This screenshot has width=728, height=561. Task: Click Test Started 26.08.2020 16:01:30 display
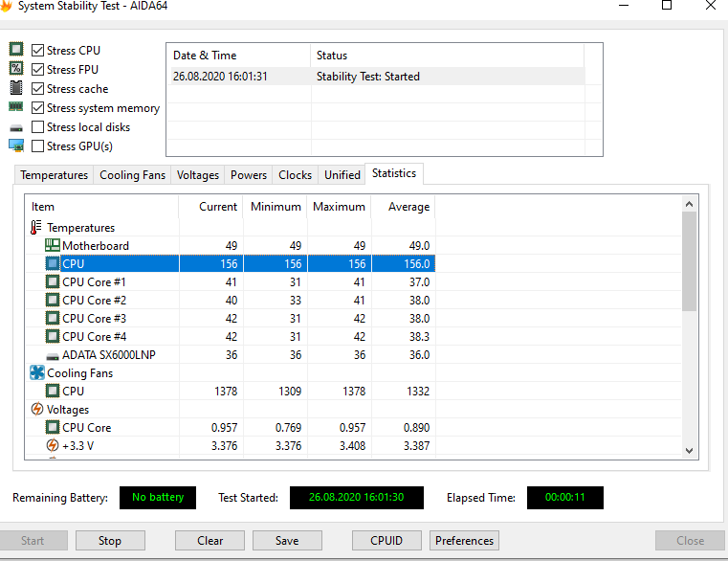(x=357, y=497)
